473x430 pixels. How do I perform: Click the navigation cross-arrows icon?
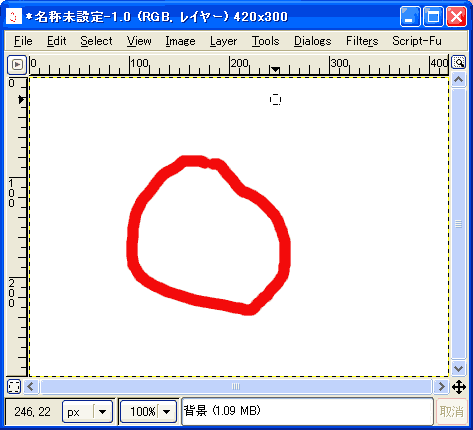pyautogui.click(x=459, y=387)
